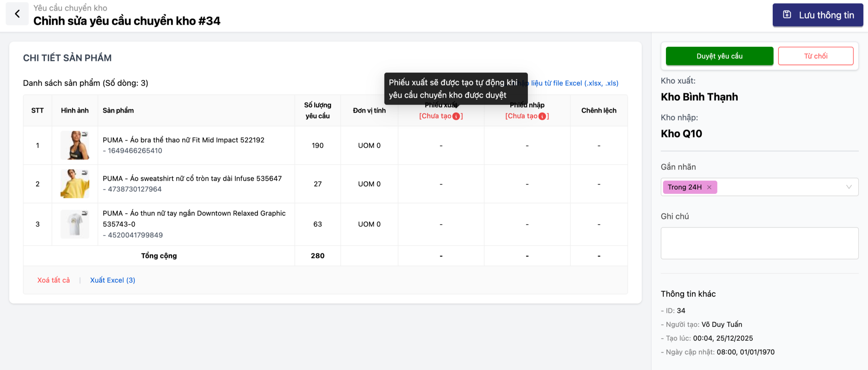Open the white t-shirt product thumbnail
The width and height of the screenshot is (868, 370).
click(75, 224)
